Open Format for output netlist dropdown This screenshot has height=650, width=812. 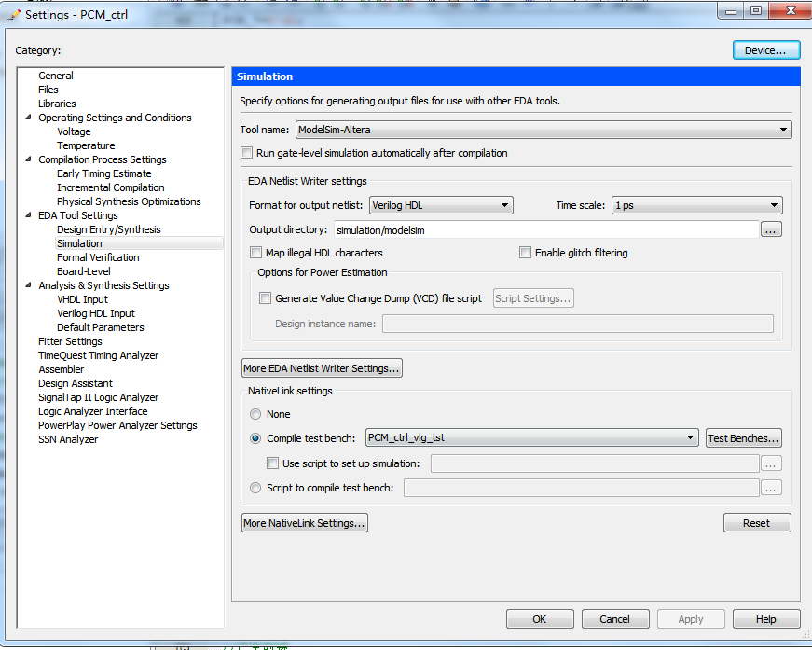tap(441, 205)
